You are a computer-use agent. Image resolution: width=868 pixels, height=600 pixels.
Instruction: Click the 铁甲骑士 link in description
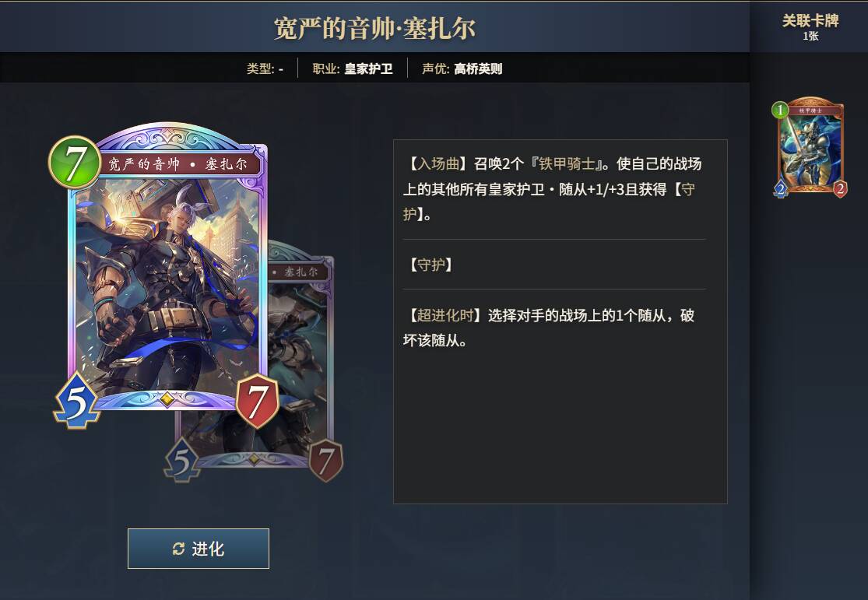coord(566,164)
